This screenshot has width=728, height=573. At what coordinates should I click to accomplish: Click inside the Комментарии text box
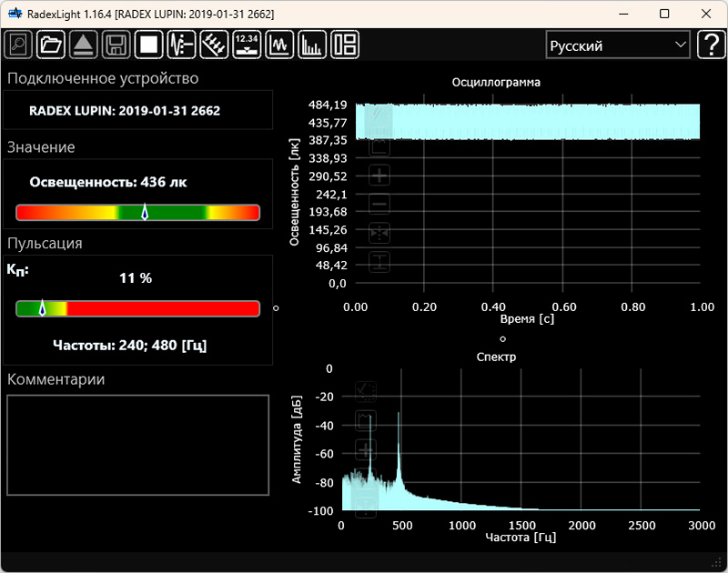click(x=138, y=445)
